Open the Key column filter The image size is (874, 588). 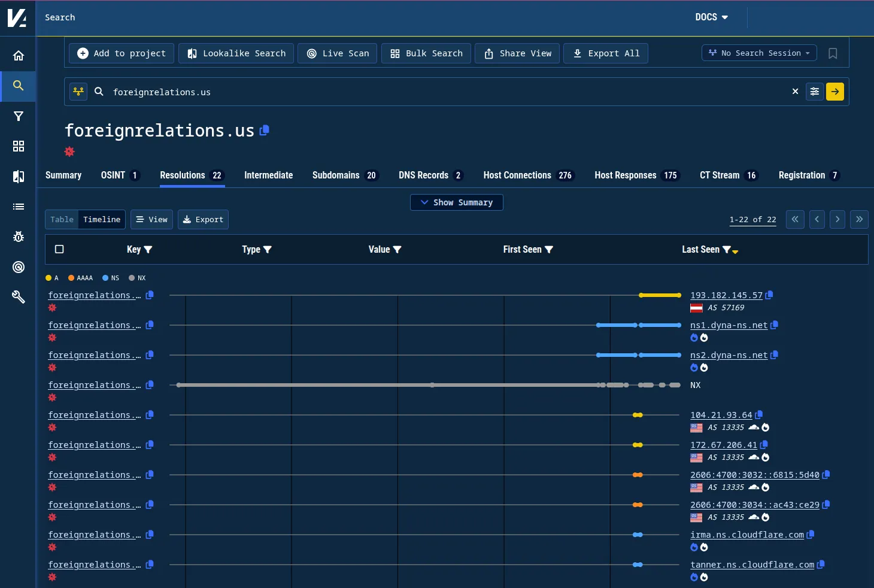point(148,250)
